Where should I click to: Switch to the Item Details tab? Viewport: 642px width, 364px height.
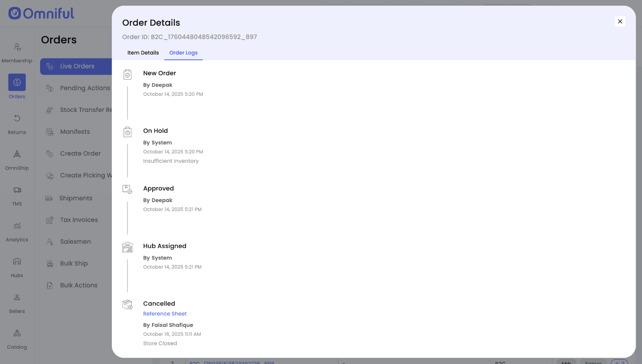(143, 53)
